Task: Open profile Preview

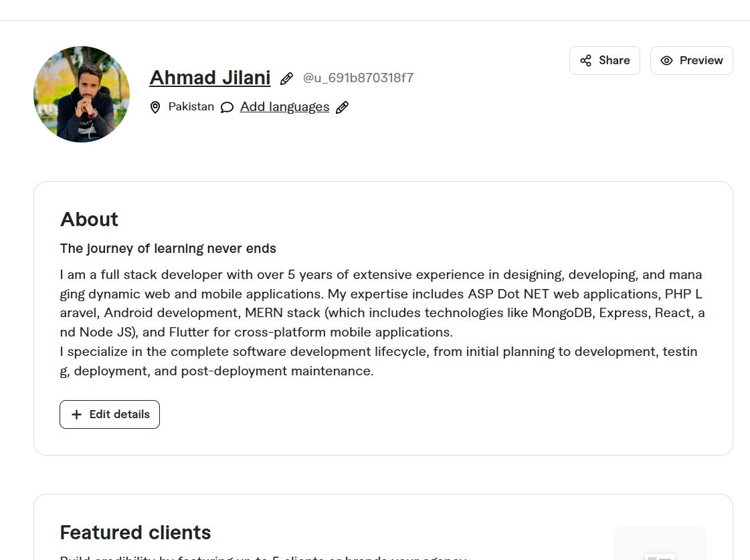Action: (692, 61)
